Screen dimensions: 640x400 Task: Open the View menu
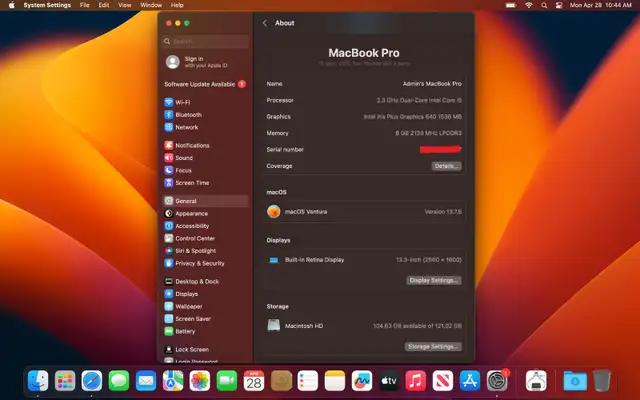pos(124,5)
